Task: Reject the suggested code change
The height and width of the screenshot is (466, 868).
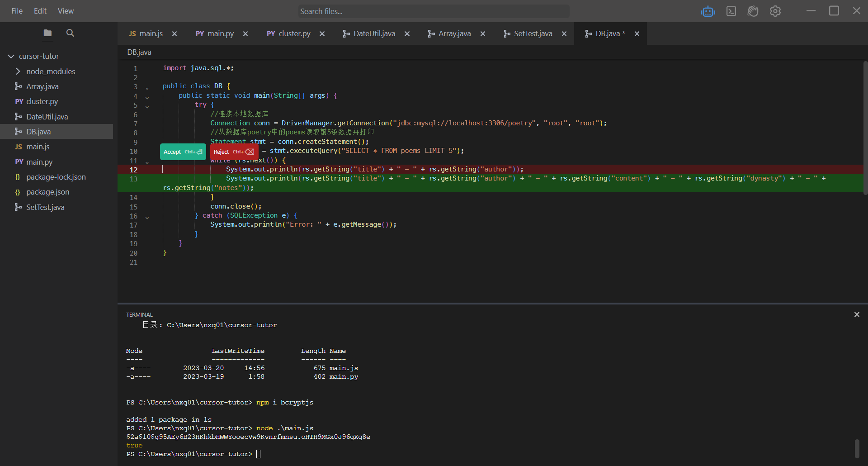Action: [234, 152]
